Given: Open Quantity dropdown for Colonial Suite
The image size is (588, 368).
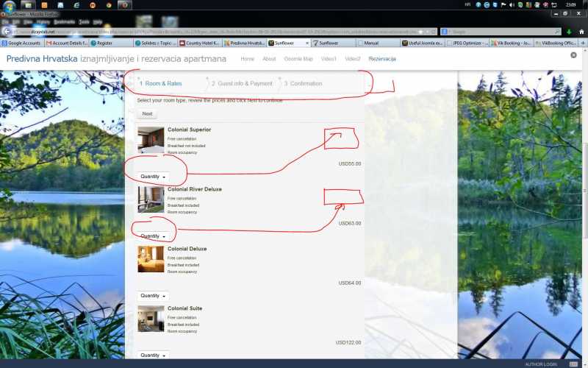Looking at the screenshot, I should point(153,355).
